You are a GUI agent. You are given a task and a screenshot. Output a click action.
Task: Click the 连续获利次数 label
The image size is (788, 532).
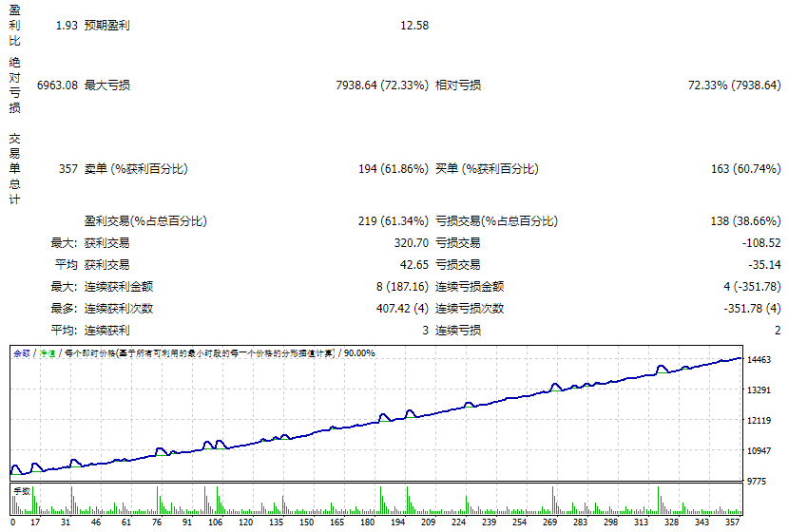[119, 309]
